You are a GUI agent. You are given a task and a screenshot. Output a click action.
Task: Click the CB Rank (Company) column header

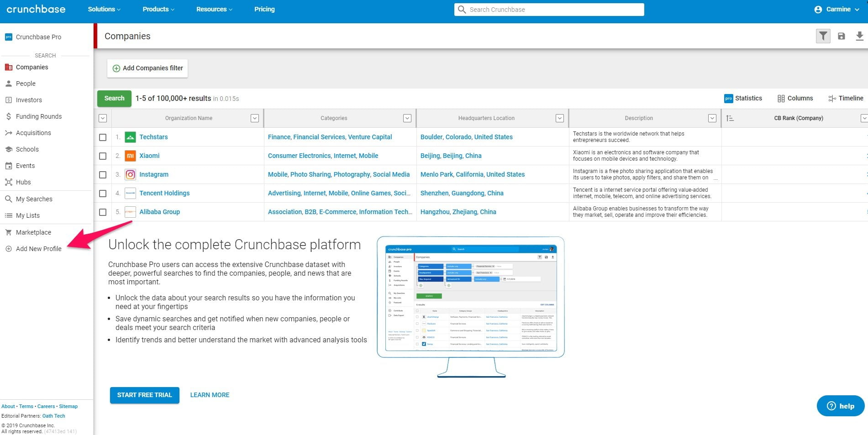click(799, 118)
